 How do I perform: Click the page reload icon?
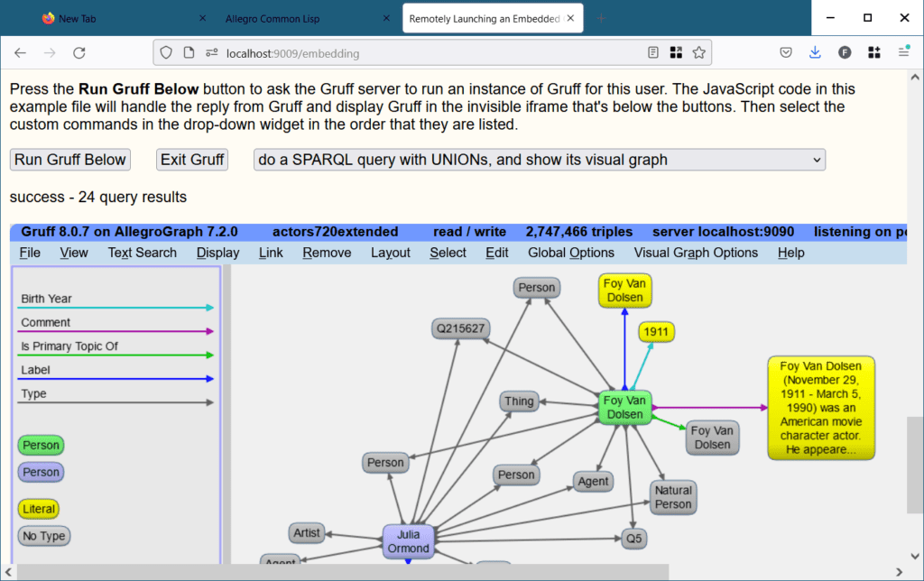pos(79,52)
